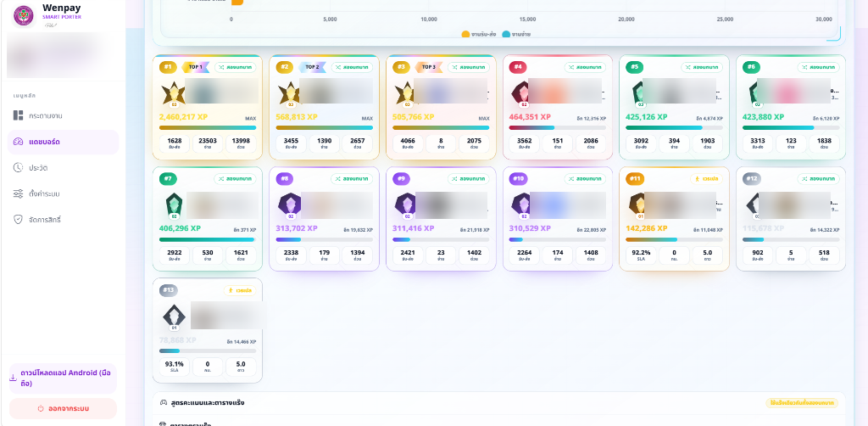Open the ตั้งค่าระบบ system settings menu item
This screenshot has height=426, width=868.
pyautogui.click(x=63, y=193)
